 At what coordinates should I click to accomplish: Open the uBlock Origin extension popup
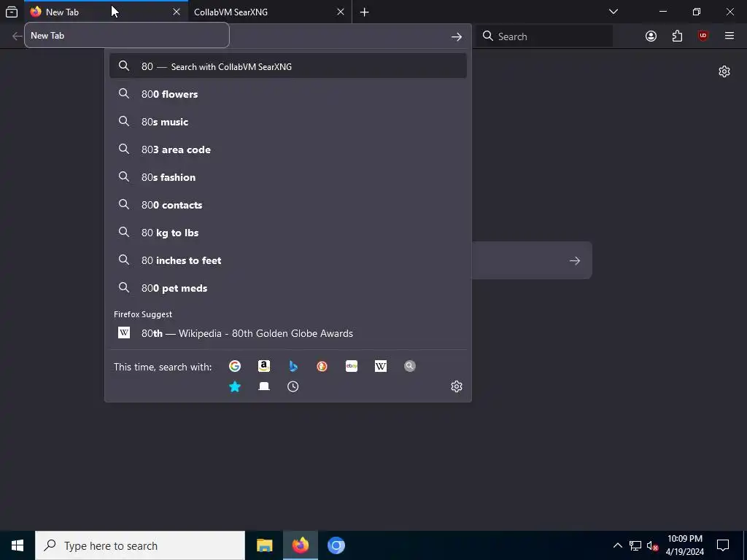coord(703,36)
